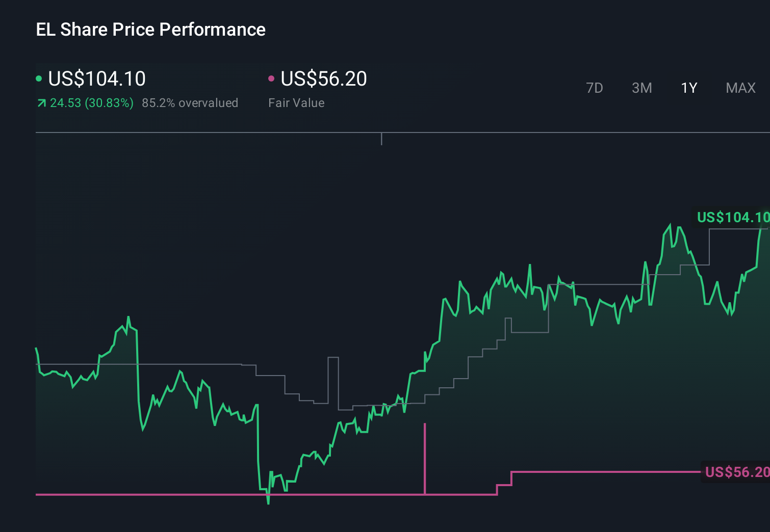Switch to the 3M view
The width and height of the screenshot is (770, 532).
coord(641,88)
